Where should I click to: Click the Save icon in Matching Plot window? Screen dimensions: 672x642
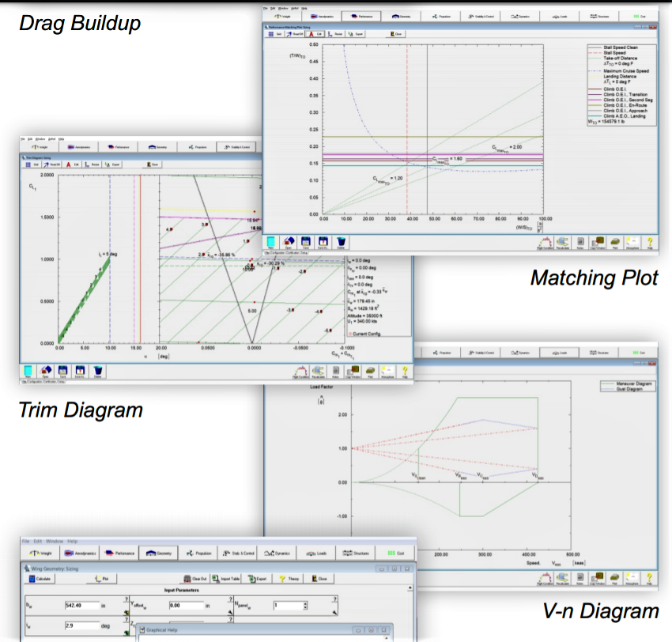coord(306,242)
